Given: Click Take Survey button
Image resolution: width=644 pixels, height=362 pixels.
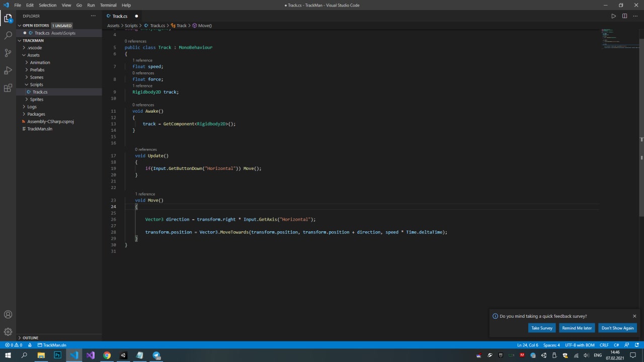Looking at the screenshot, I should [542, 328].
